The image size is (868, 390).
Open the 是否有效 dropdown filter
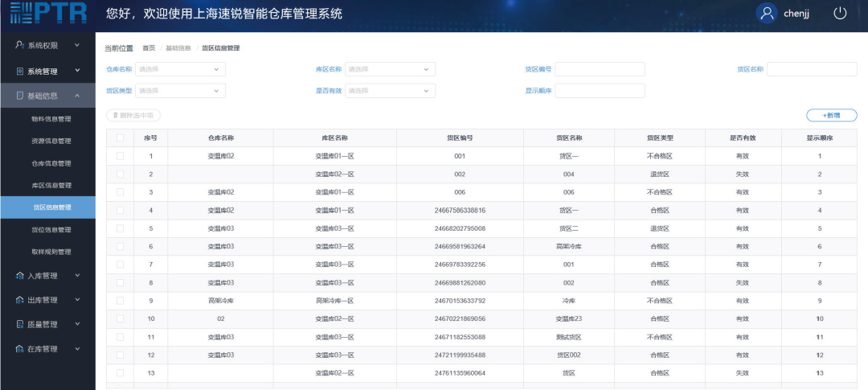coord(391,91)
